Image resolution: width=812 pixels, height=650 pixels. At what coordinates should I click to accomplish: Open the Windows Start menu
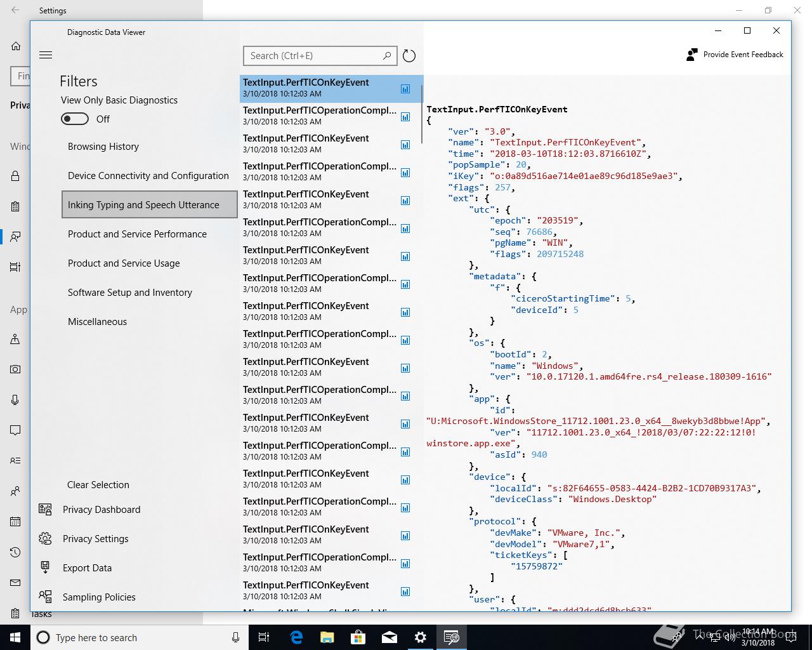(x=15, y=637)
